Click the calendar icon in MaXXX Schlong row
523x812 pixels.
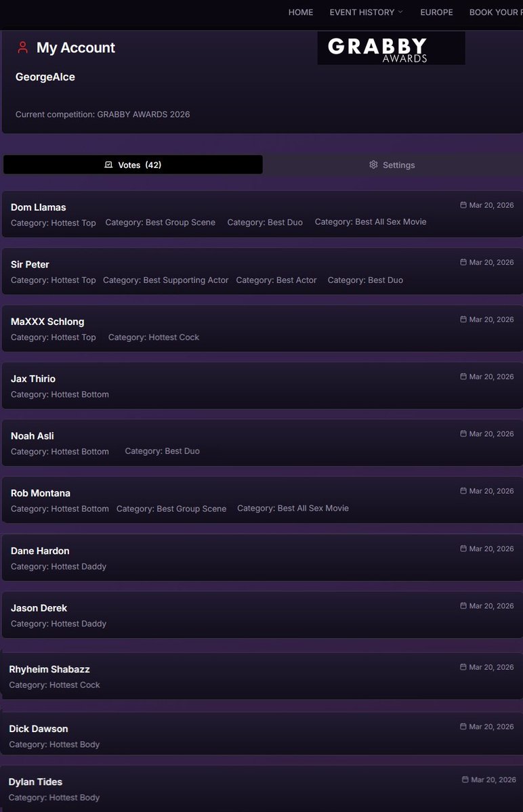[463, 319]
